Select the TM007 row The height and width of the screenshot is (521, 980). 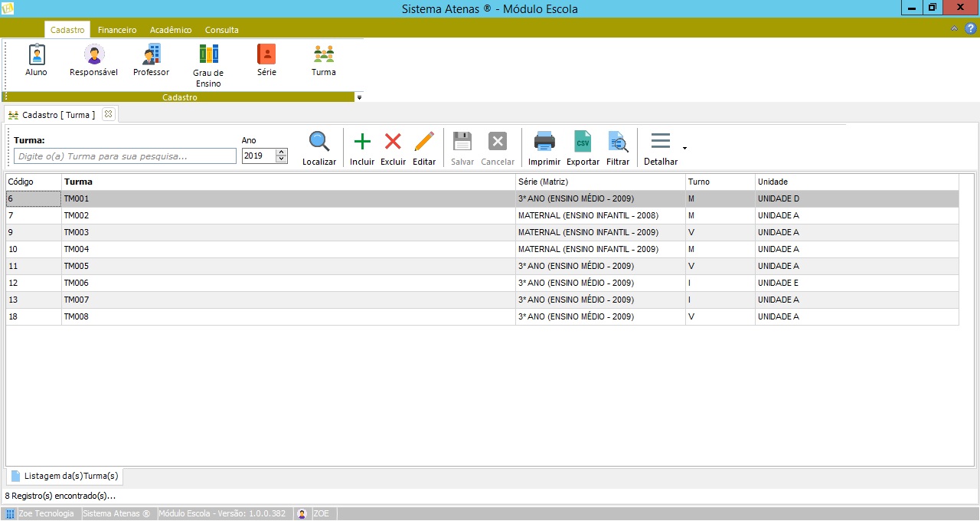pos(482,300)
